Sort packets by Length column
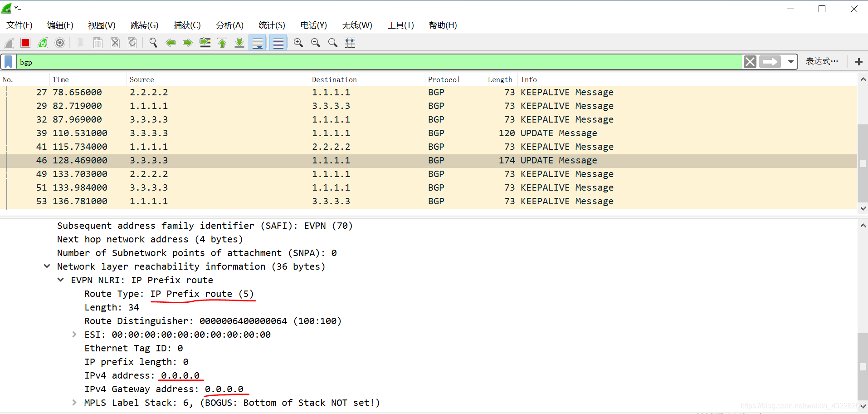Viewport: 868px width, 414px height. 501,79
